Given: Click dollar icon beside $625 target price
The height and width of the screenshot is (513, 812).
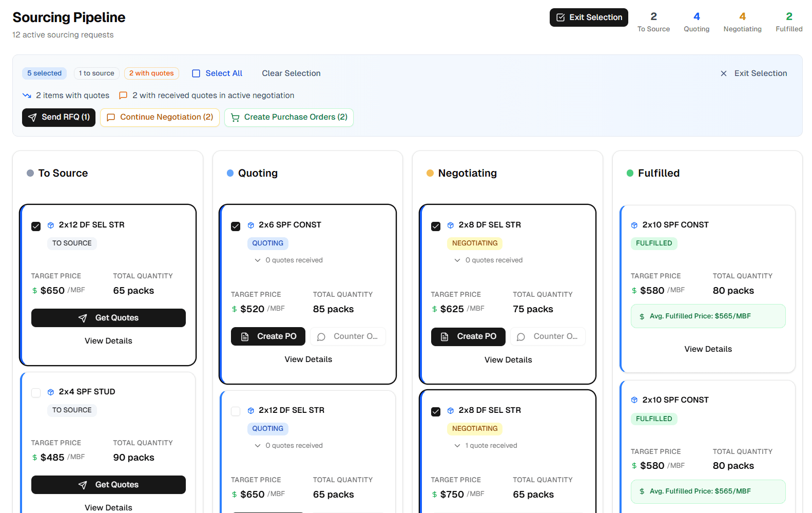Looking at the screenshot, I should (434, 309).
